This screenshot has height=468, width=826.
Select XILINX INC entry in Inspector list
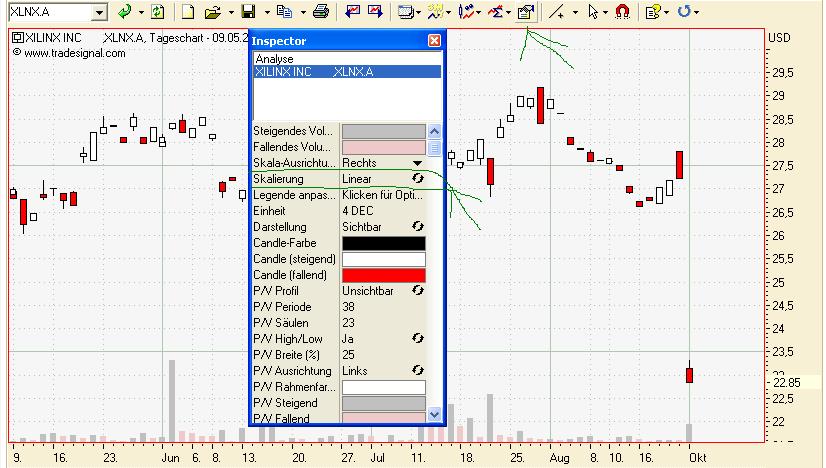point(347,72)
